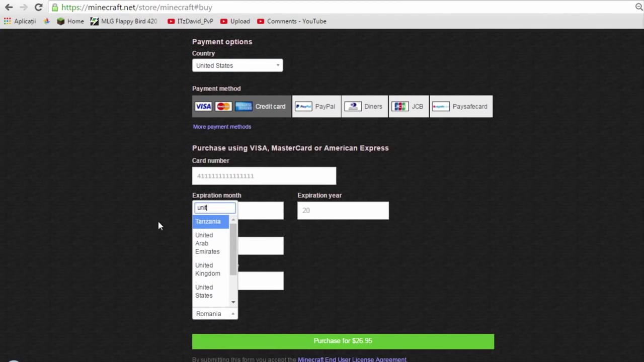Click the Purchase for $26.95 button
The width and height of the screenshot is (644, 362).
(x=343, y=341)
